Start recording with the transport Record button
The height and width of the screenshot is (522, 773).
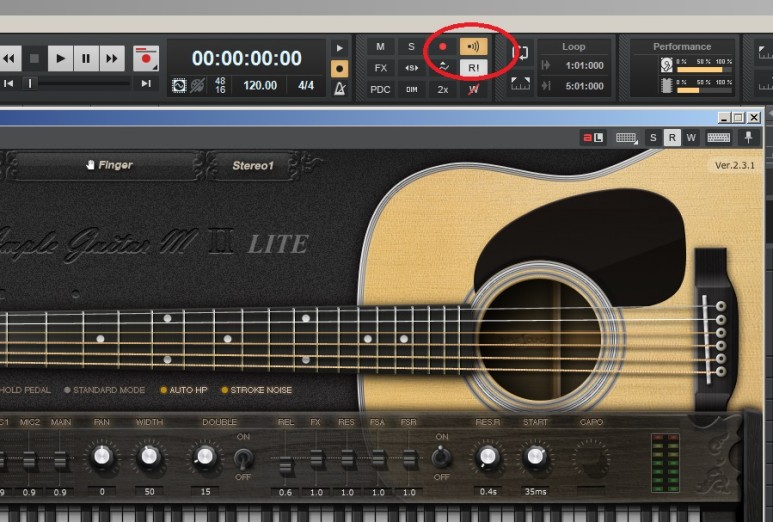(146, 59)
